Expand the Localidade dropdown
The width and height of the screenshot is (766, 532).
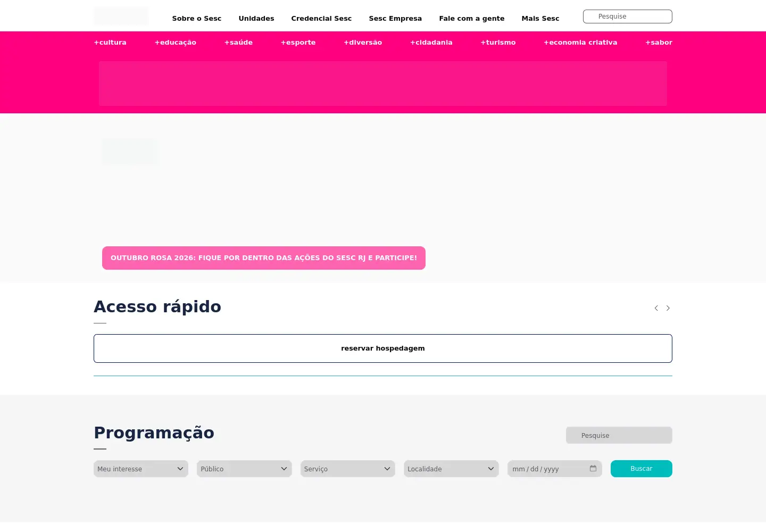pos(451,469)
